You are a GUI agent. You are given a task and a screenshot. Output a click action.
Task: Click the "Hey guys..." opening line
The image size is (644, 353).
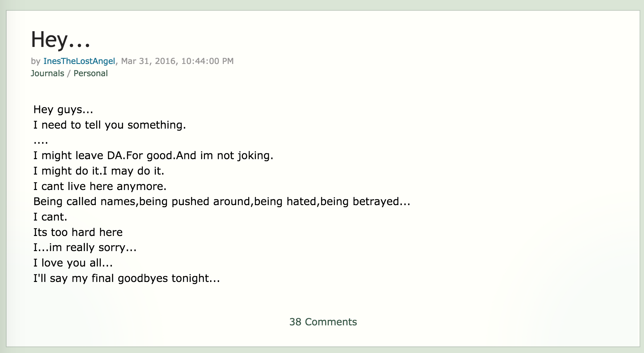click(63, 110)
